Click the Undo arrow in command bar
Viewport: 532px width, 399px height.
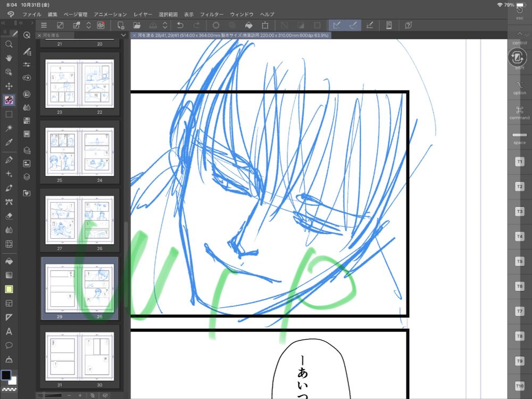(x=180, y=25)
